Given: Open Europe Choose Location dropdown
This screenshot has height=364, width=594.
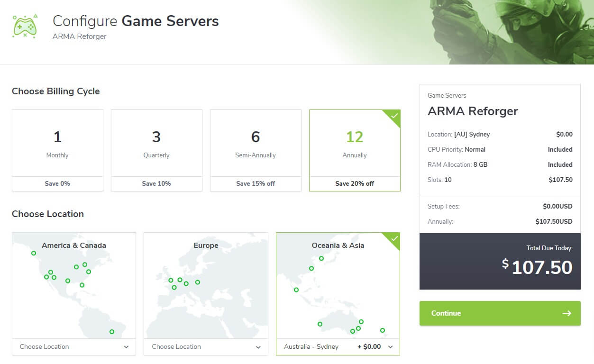Looking at the screenshot, I should click(x=206, y=347).
